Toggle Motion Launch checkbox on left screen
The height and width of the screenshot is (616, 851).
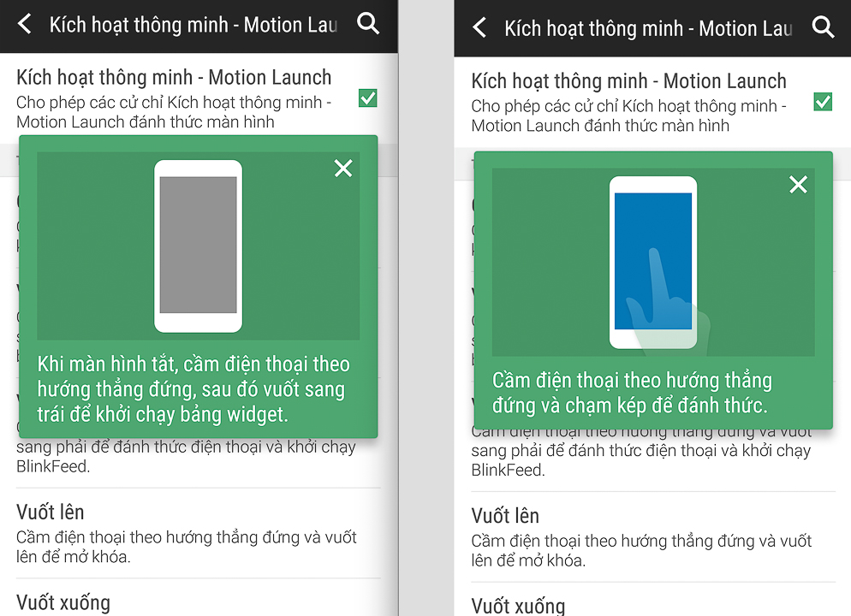coord(367,98)
